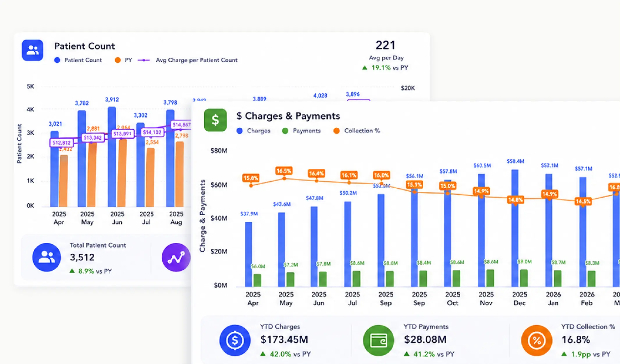
Task: Click the $14,102 avg charge label
Action: tap(152, 132)
